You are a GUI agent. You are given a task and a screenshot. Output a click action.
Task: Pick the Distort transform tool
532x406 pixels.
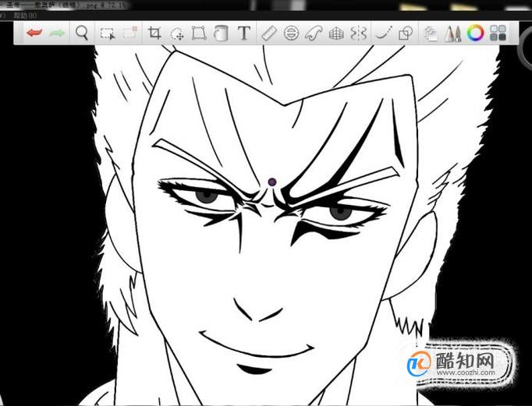199,34
